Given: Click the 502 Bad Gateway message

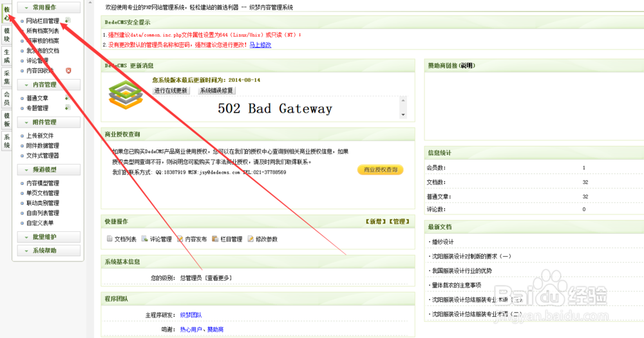Looking at the screenshot, I should [x=275, y=108].
